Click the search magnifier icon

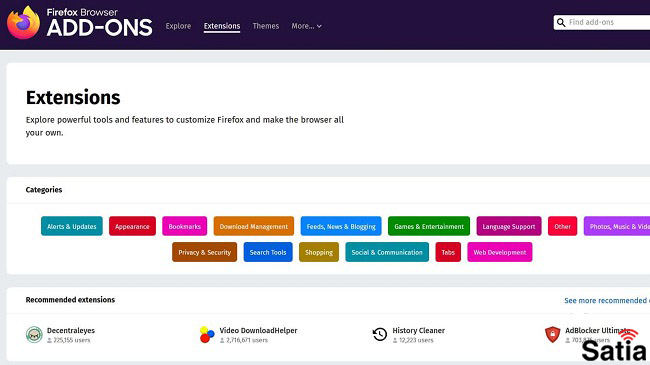click(561, 22)
